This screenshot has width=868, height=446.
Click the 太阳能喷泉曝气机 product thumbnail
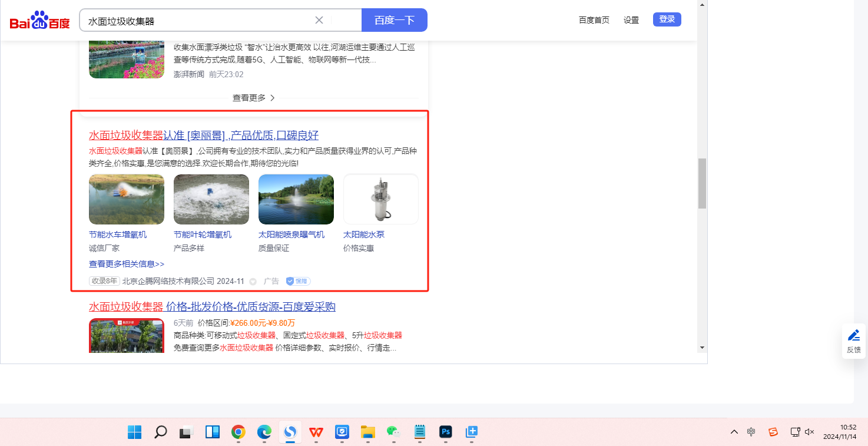point(296,199)
